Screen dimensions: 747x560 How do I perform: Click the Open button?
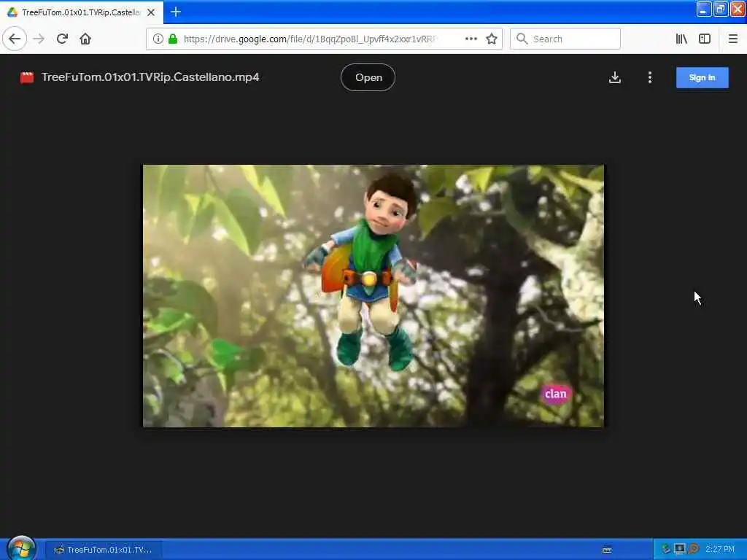coord(368,77)
